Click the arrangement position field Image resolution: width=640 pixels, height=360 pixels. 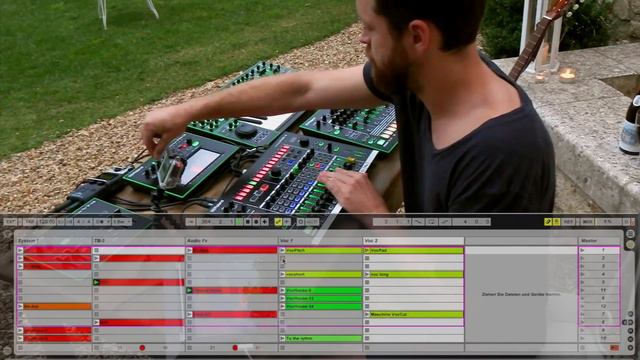coord(216,222)
